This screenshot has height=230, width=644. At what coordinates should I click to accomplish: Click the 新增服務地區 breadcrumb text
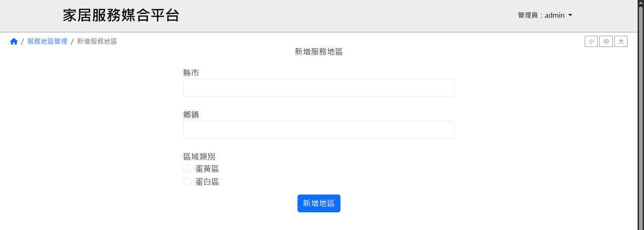pyautogui.click(x=97, y=41)
